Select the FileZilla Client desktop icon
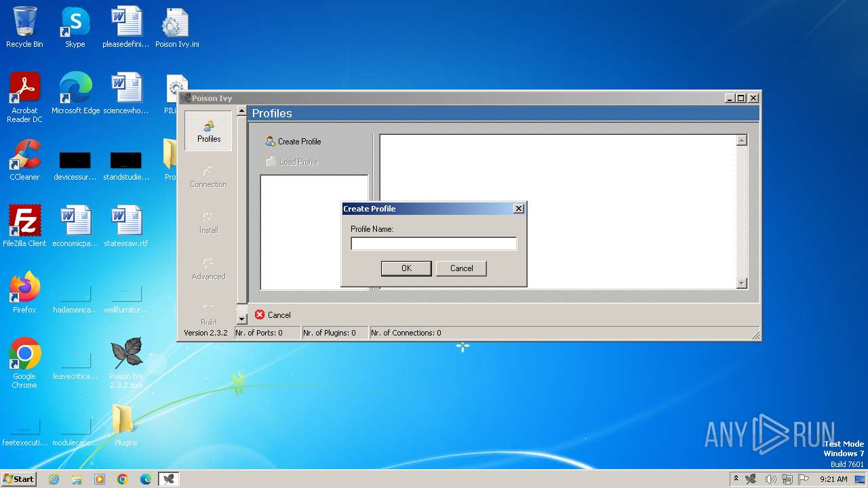This screenshot has width=868, height=488. coord(24,226)
